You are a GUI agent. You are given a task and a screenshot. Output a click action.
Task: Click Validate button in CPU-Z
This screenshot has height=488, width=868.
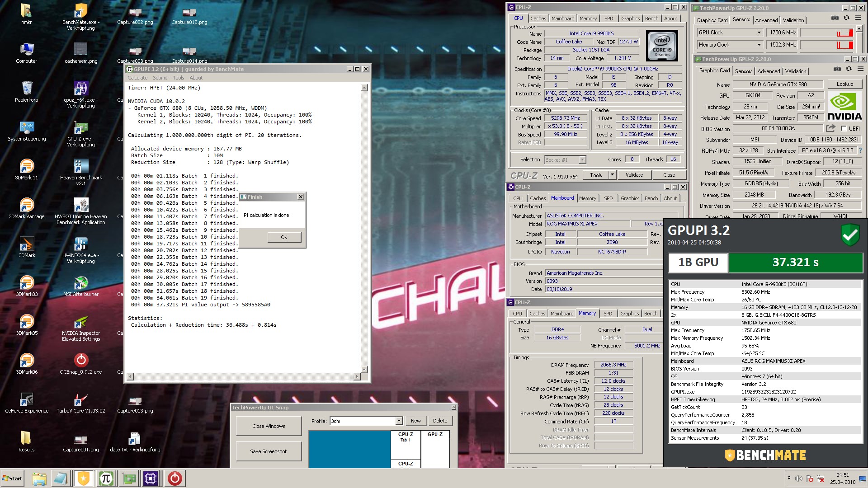(634, 175)
